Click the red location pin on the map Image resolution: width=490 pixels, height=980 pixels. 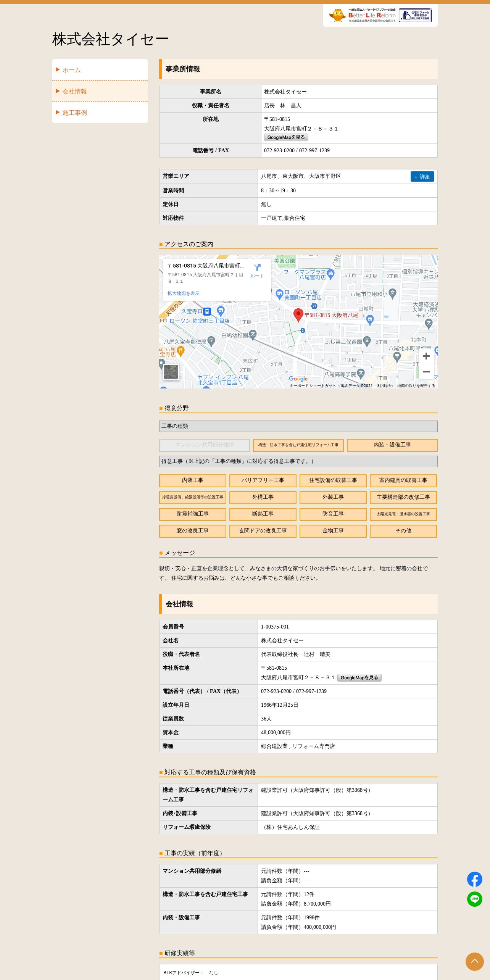point(298,315)
